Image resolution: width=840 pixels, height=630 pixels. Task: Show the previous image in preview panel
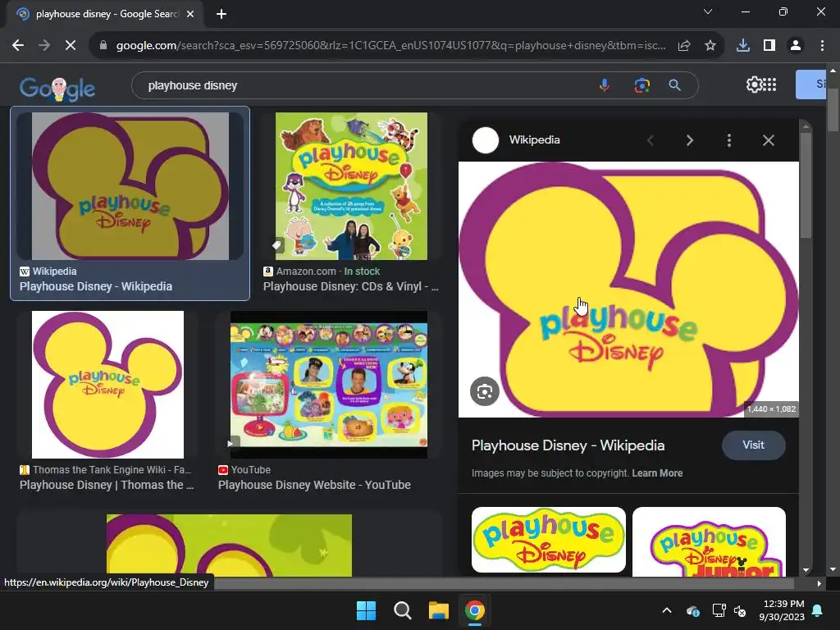click(651, 140)
